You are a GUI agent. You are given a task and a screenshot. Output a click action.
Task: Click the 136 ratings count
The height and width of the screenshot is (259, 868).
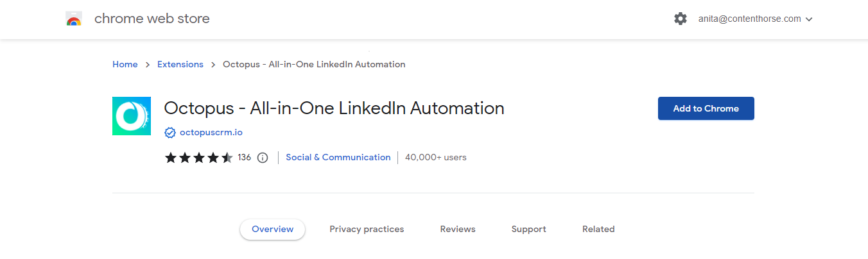(244, 158)
